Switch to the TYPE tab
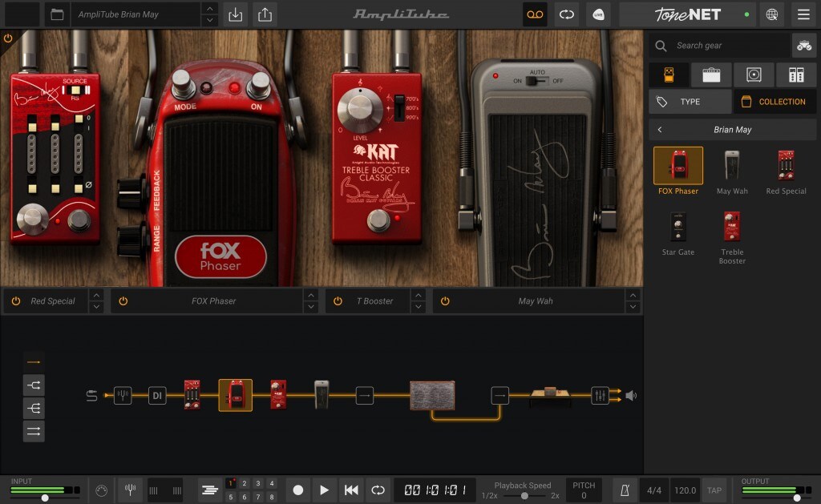821x504 pixels. pyautogui.click(x=690, y=102)
